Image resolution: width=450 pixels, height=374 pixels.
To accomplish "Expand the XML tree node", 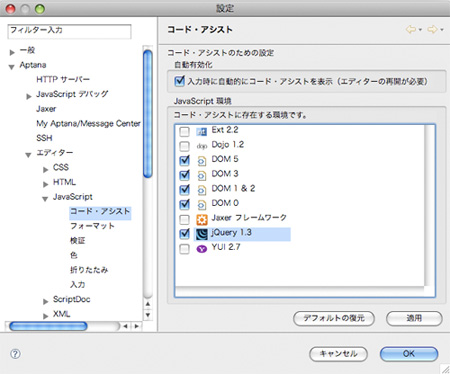I will (x=46, y=316).
